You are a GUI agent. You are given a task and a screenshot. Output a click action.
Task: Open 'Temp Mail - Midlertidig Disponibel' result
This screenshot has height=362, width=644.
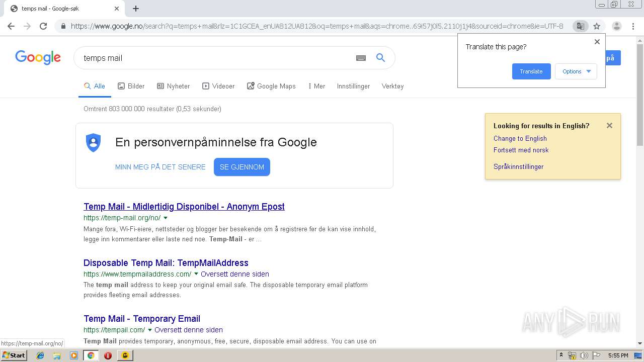click(x=184, y=207)
